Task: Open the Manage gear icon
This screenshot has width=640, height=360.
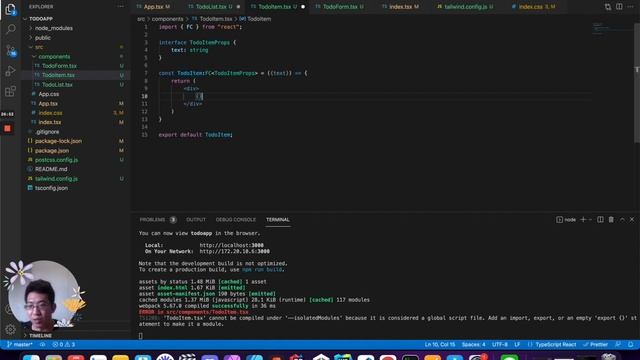Action: point(11,329)
